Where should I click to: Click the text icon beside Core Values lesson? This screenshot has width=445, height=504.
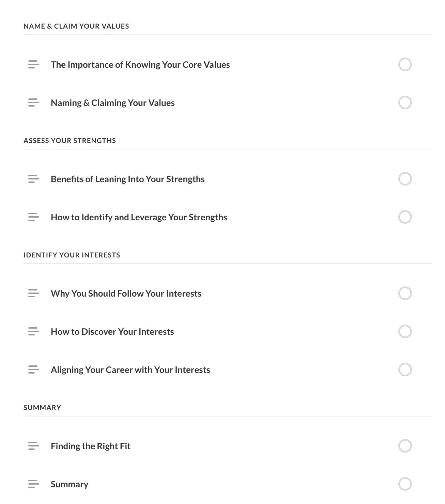tap(33, 64)
